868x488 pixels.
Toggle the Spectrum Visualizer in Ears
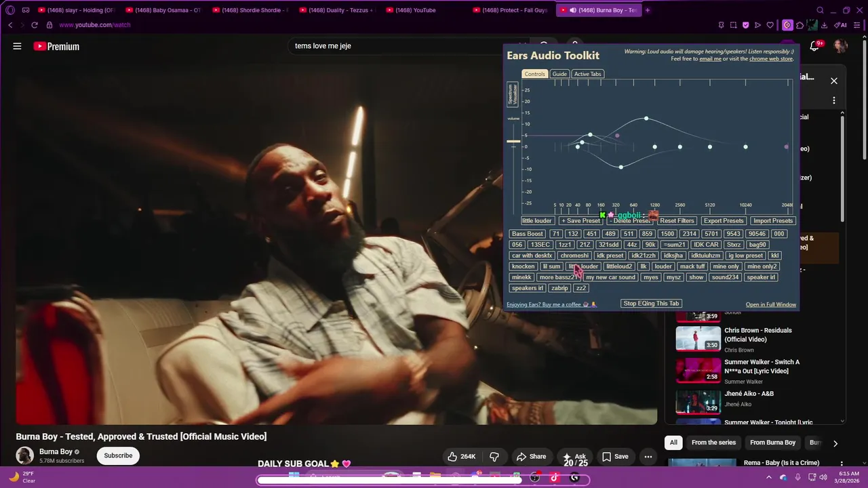pos(513,94)
